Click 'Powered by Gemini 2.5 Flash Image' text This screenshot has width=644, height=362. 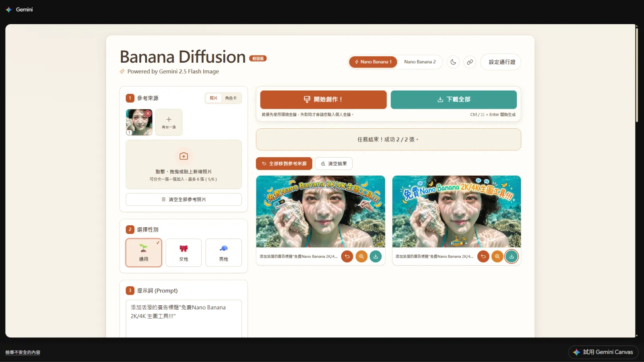(173, 72)
